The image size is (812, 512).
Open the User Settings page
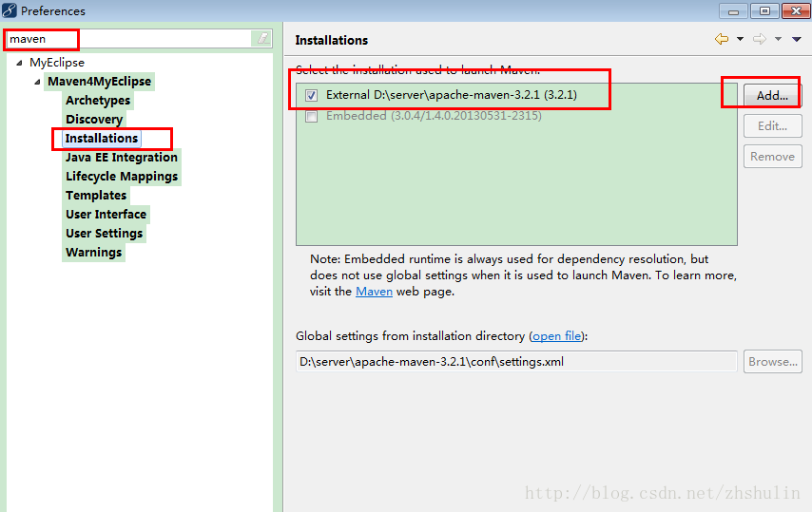click(104, 234)
